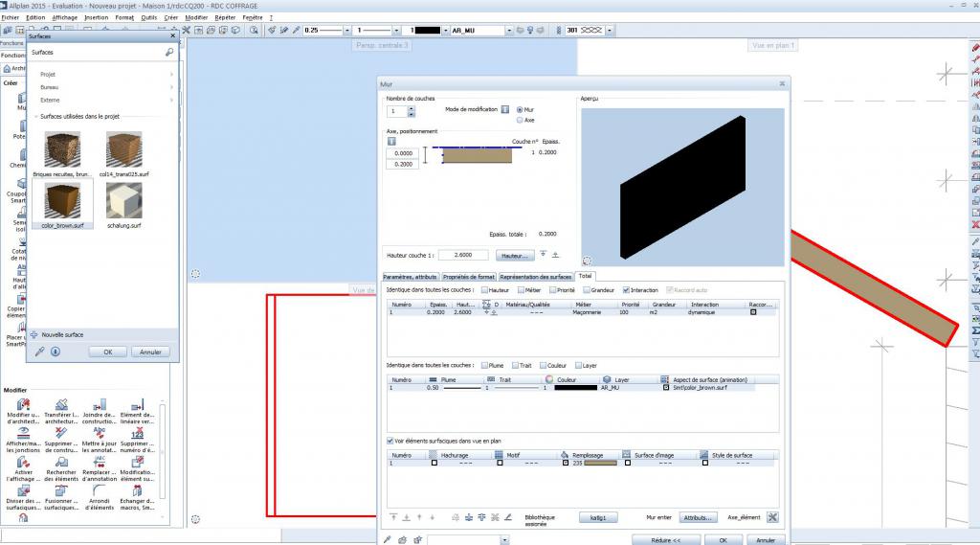Click the eyedropper icon in Surfaces panel
The height and width of the screenshot is (545, 980).
(39, 352)
